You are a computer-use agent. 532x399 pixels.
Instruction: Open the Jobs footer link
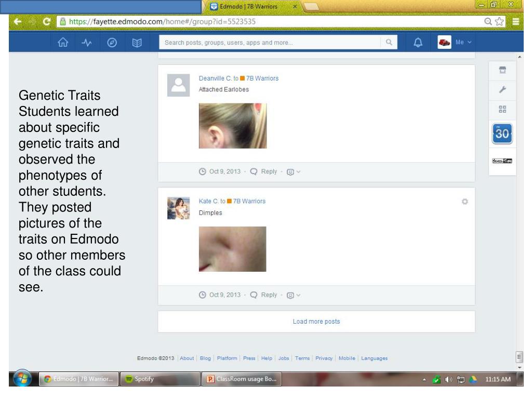pos(284,358)
